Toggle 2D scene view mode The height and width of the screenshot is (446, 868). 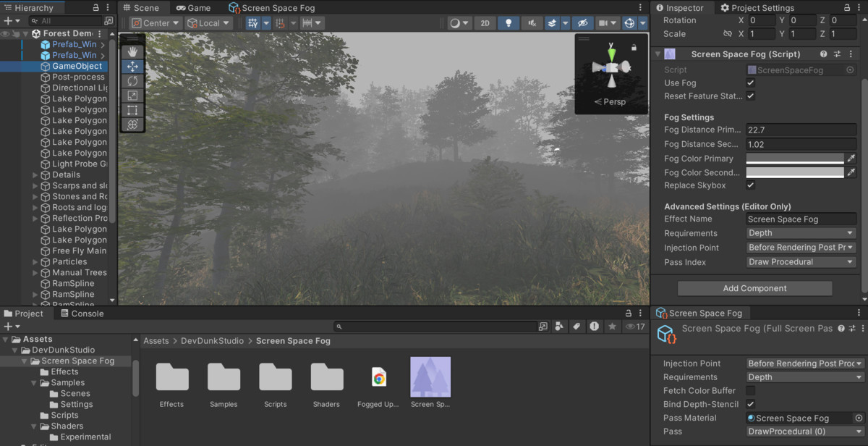(x=485, y=23)
